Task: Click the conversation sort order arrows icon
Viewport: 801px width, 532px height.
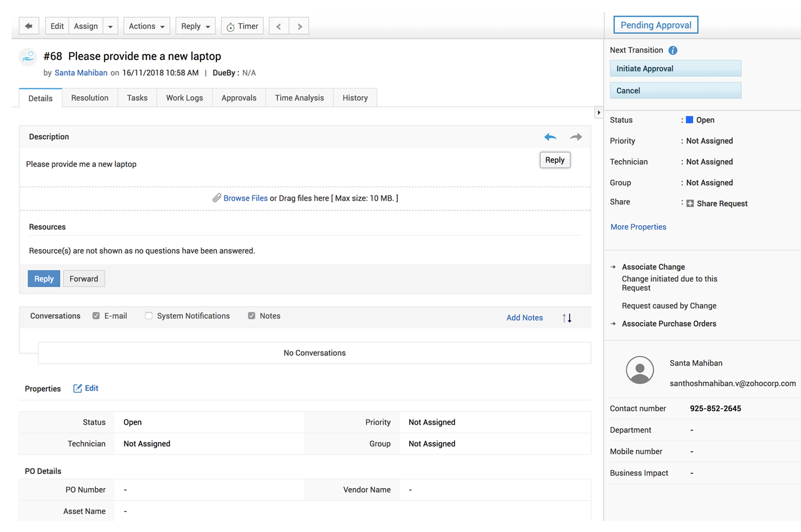Action: pyautogui.click(x=567, y=318)
